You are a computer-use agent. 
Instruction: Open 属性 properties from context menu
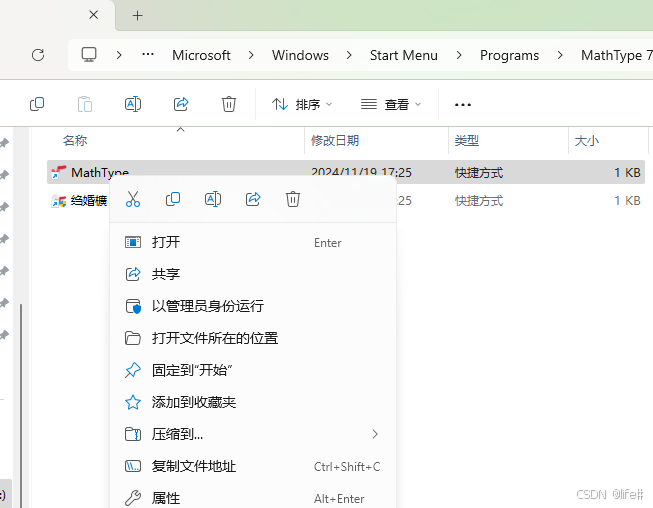point(253,498)
